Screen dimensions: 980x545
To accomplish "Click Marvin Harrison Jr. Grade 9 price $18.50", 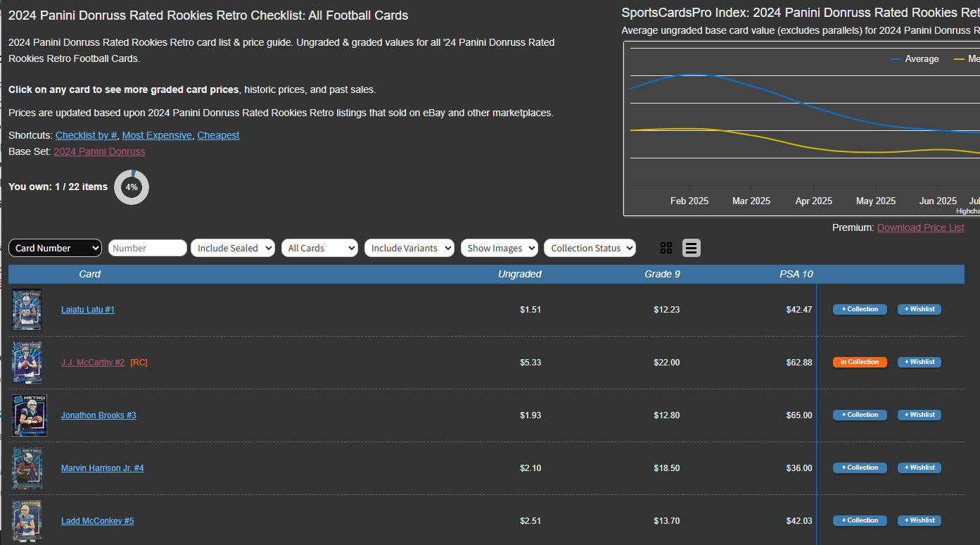I will pyautogui.click(x=667, y=468).
